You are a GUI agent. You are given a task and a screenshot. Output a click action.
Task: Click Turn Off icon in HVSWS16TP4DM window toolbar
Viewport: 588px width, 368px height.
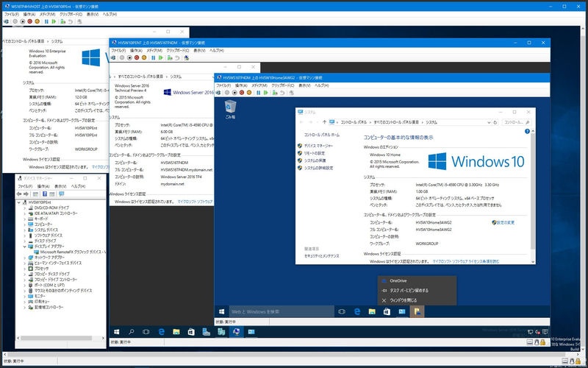pos(129,57)
